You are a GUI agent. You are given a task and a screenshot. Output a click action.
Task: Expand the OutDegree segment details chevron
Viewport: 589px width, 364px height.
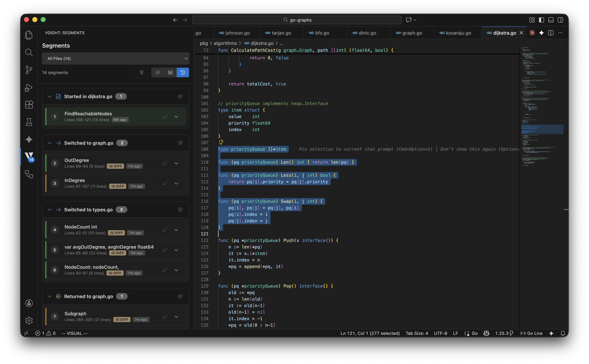click(x=176, y=163)
